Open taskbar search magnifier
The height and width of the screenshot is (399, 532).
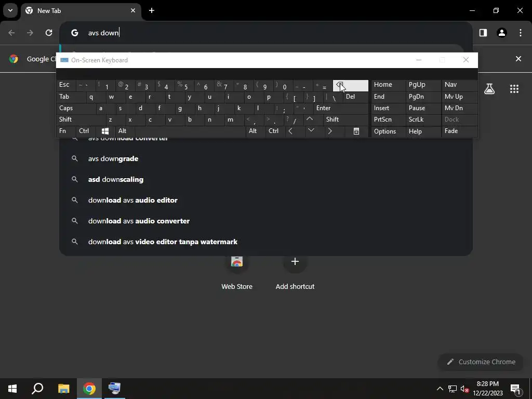(x=37, y=389)
